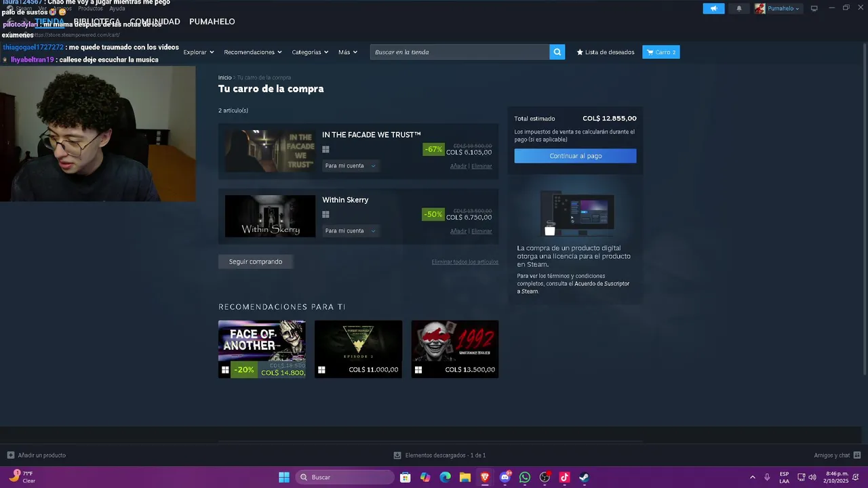The image size is (868, 488).
Task: Open Lista de deseados
Action: (x=606, y=52)
